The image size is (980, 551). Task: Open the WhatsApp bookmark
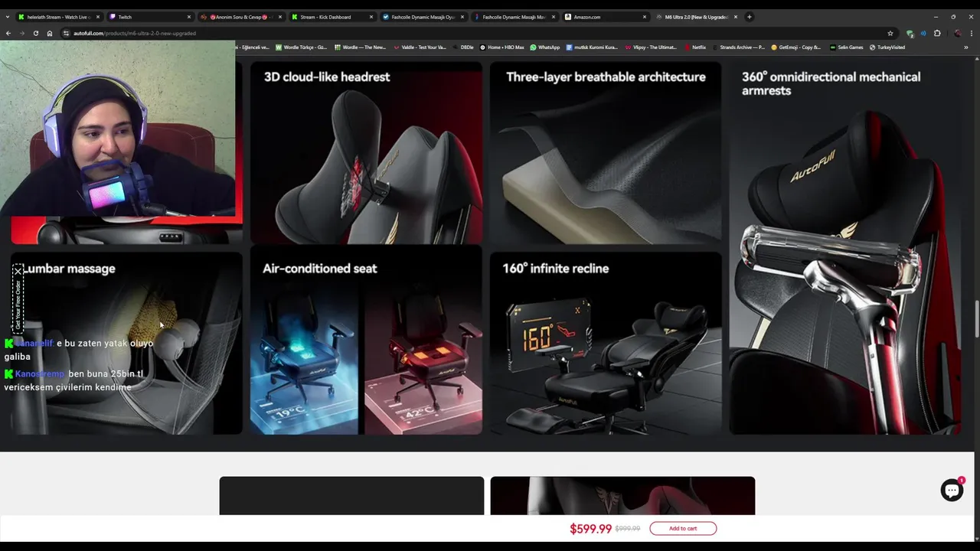(x=545, y=47)
